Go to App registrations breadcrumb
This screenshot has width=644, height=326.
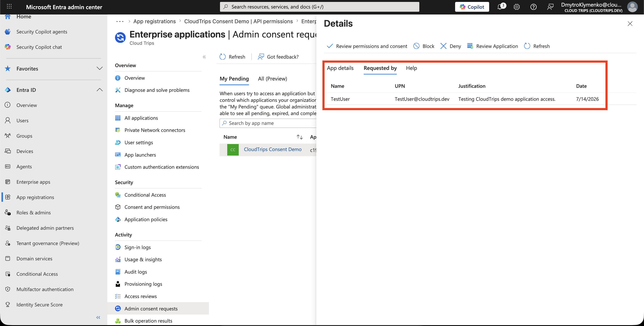(154, 21)
